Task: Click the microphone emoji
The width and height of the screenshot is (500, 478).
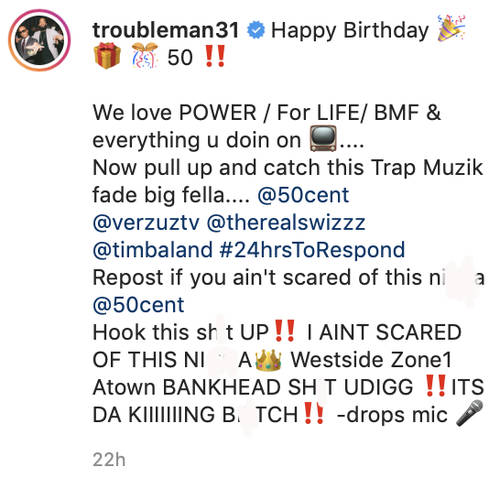Action: coord(469,413)
